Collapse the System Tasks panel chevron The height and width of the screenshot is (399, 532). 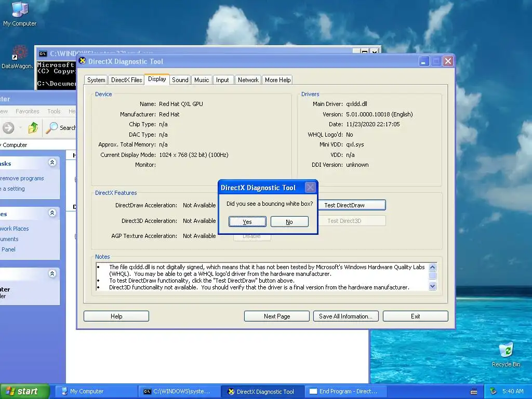52,163
